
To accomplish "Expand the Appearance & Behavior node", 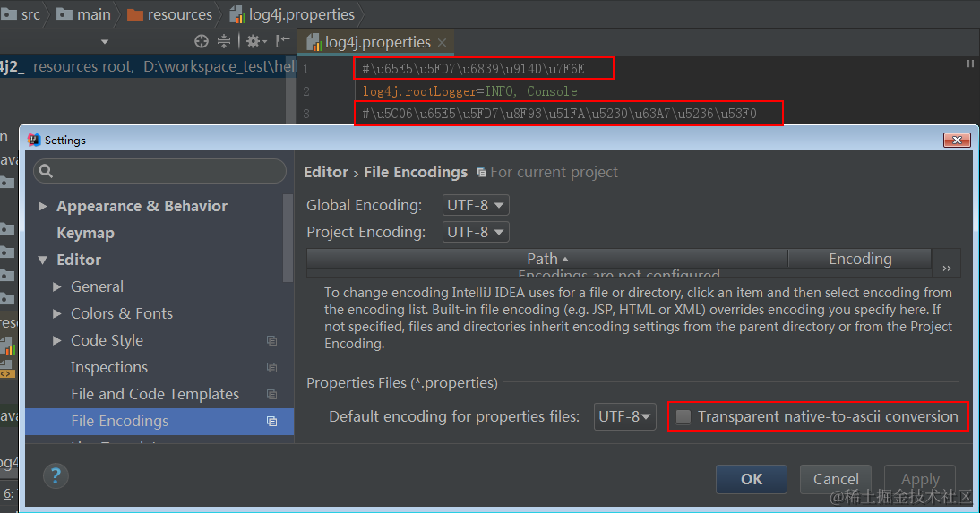I will (x=42, y=206).
